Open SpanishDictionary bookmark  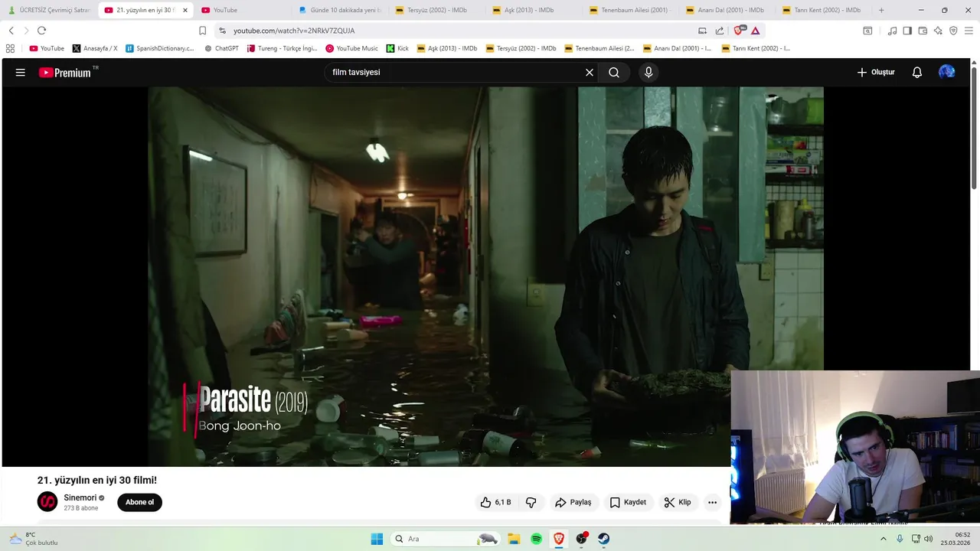tap(160, 48)
